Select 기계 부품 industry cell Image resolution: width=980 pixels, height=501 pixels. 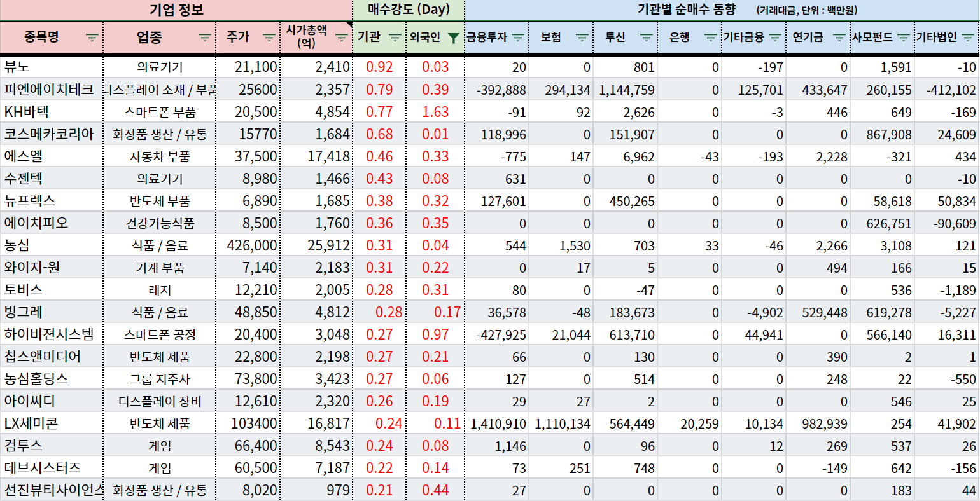click(x=160, y=268)
